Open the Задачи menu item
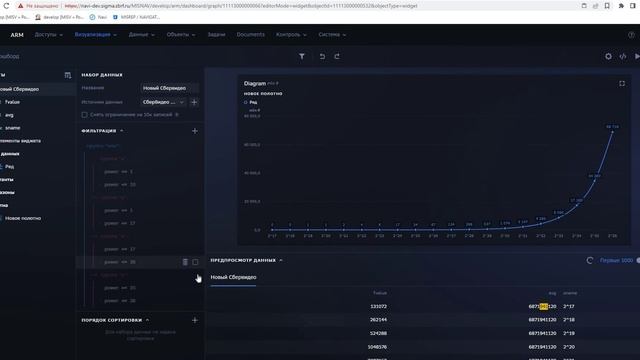This screenshot has height=360, width=640. (216, 35)
